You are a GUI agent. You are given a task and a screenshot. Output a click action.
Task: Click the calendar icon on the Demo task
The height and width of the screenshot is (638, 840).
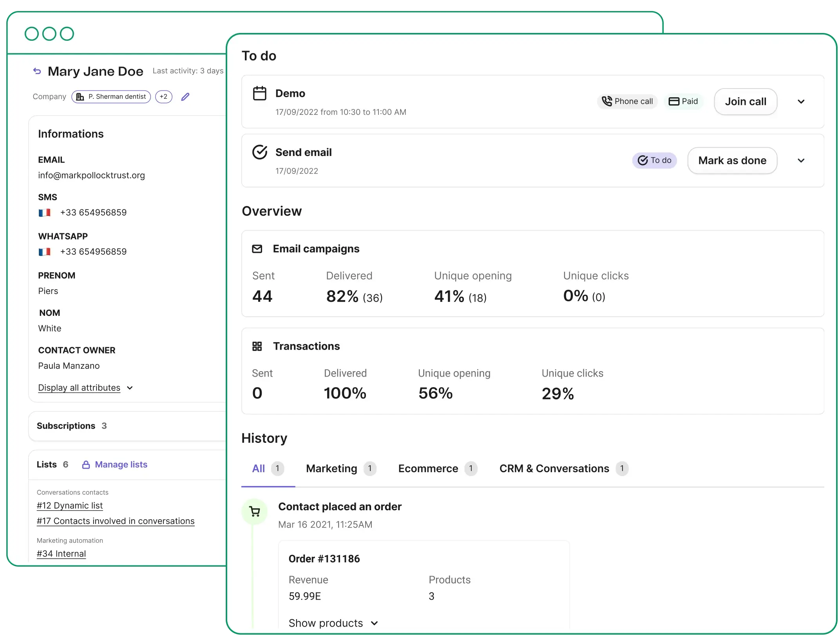click(x=260, y=93)
